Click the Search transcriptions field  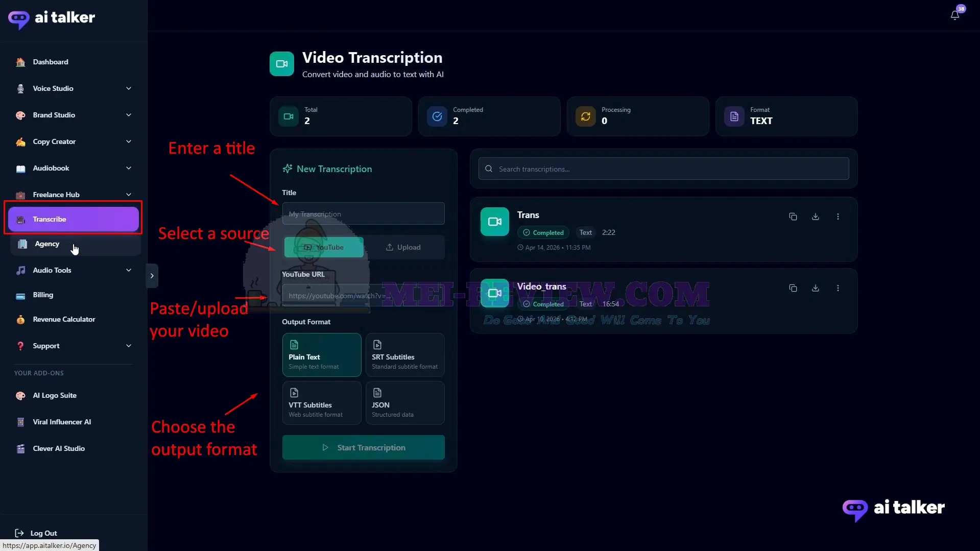pyautogui.click(x=663, y=169)
